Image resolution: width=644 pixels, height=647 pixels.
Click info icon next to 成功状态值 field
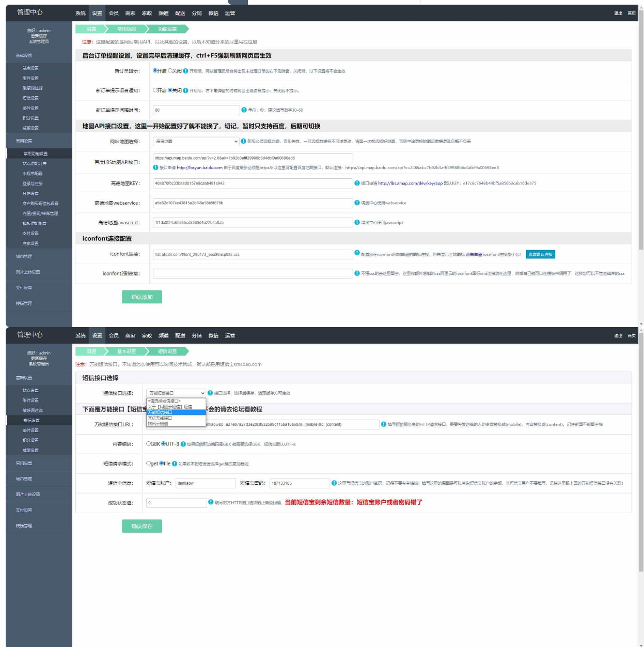(211, 502)
